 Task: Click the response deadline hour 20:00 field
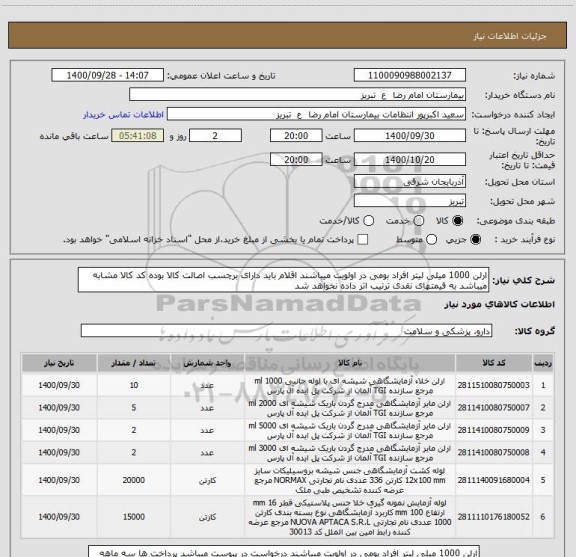(x=296, y=136)
